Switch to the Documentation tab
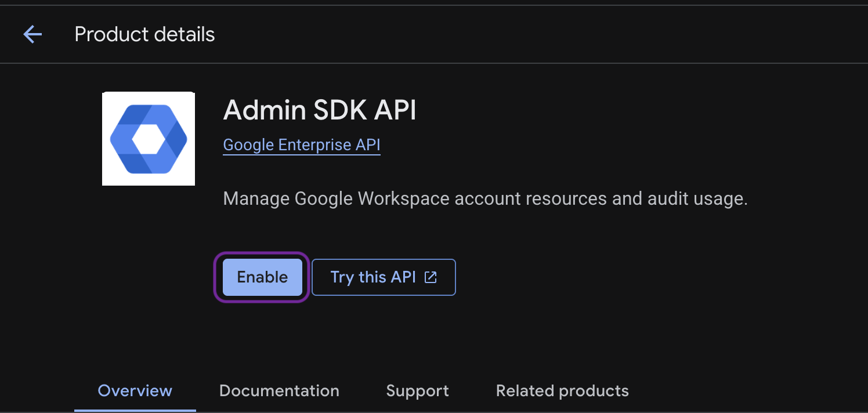The height and width of the screenshot is (413, 868). pyautogui.click(x=279, y=391)
